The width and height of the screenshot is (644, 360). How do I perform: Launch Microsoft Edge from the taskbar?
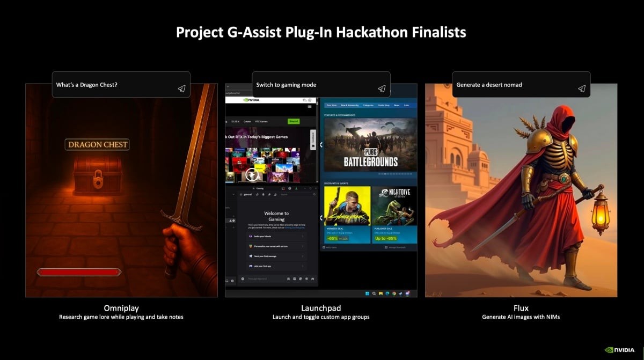tap(387, 293)
